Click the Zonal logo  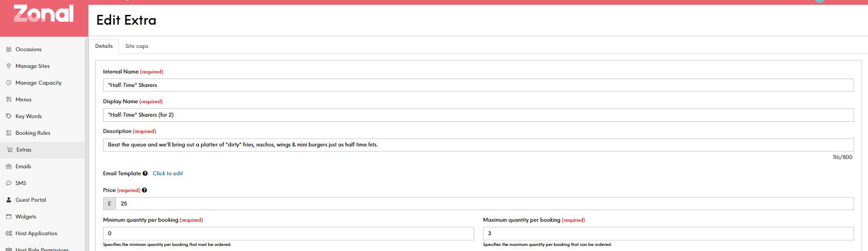coord(44,13)
